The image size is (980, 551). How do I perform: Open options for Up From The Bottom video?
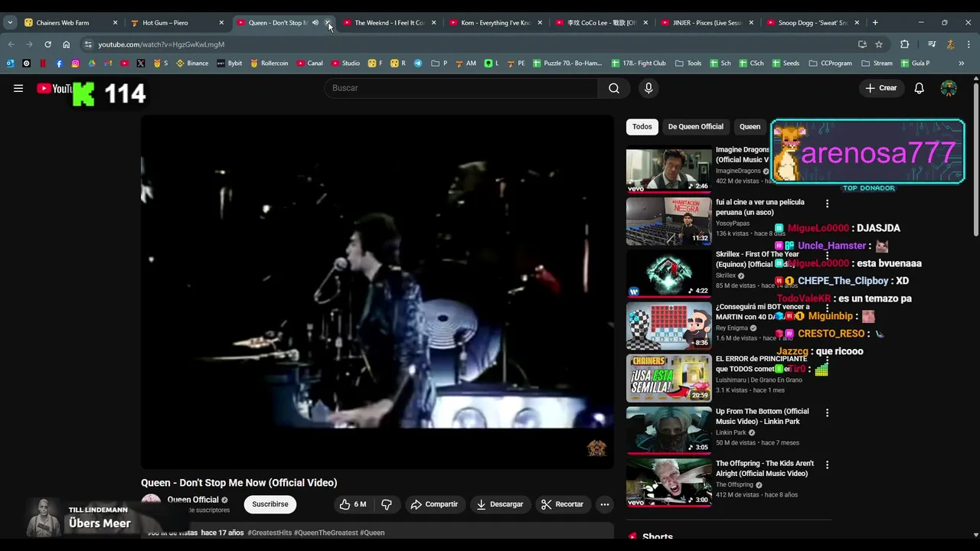827,412
